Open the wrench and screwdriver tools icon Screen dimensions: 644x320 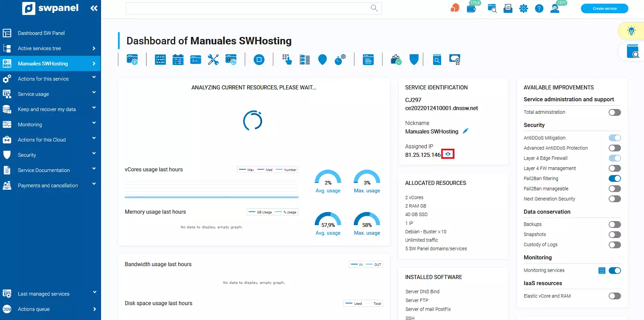pos(213,60)
